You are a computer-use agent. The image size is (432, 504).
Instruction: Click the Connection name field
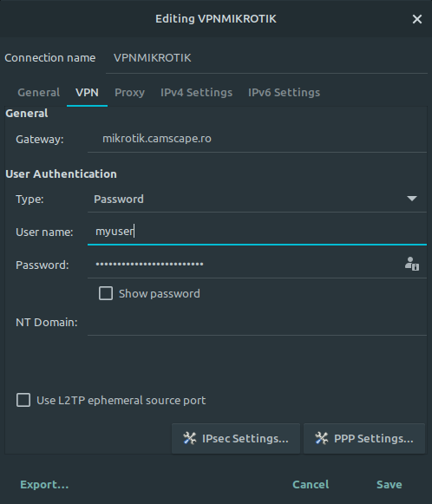click(x=266, y=58)
